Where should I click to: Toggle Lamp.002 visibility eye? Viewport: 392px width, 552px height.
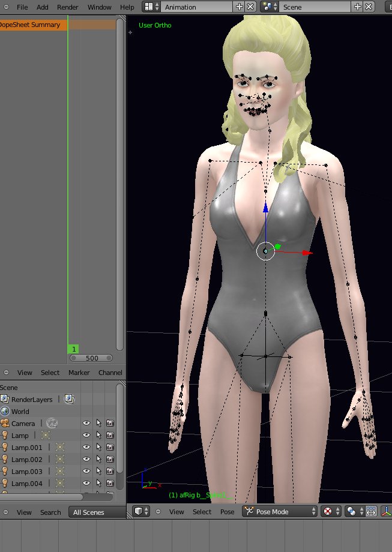pyautogui.click(x=86, y=459)
